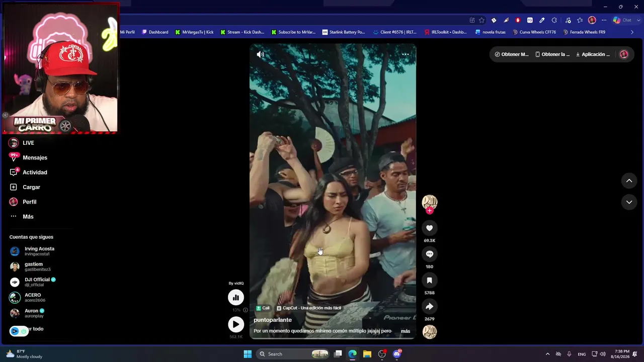Follow creator with the red plus badge
Viewport: 644px width, 362px height.
pos(429,211)
